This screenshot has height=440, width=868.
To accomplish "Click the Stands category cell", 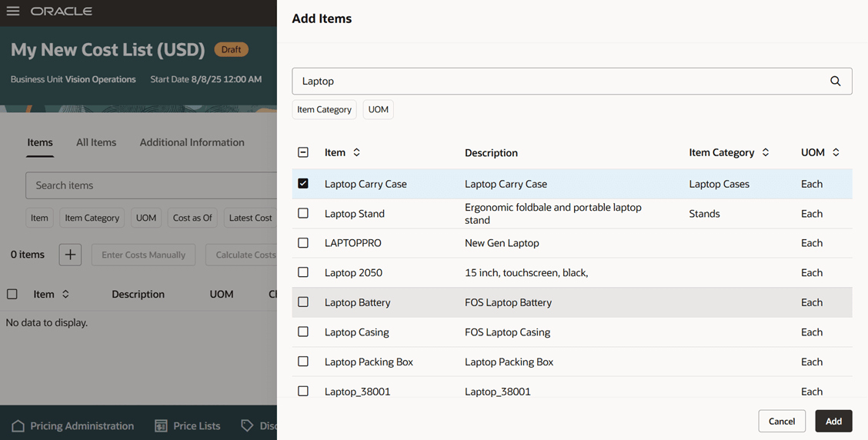I will [x=704, y=214].
